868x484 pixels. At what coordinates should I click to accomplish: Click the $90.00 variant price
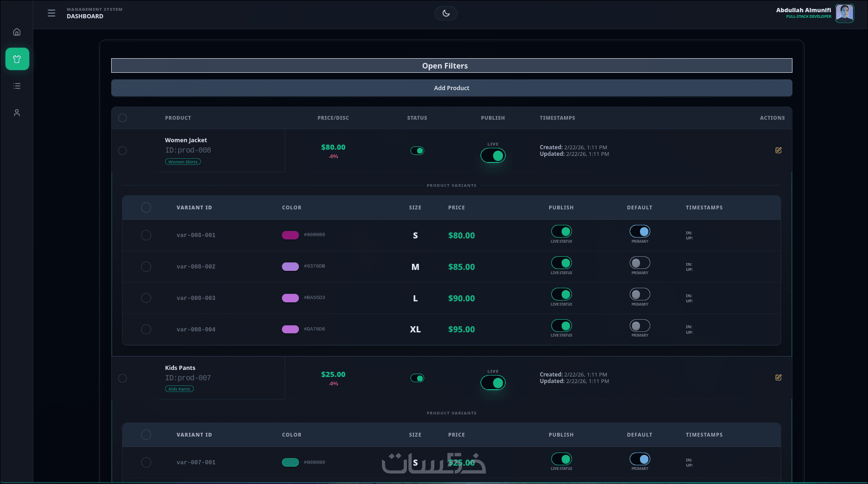click(461, 299)
